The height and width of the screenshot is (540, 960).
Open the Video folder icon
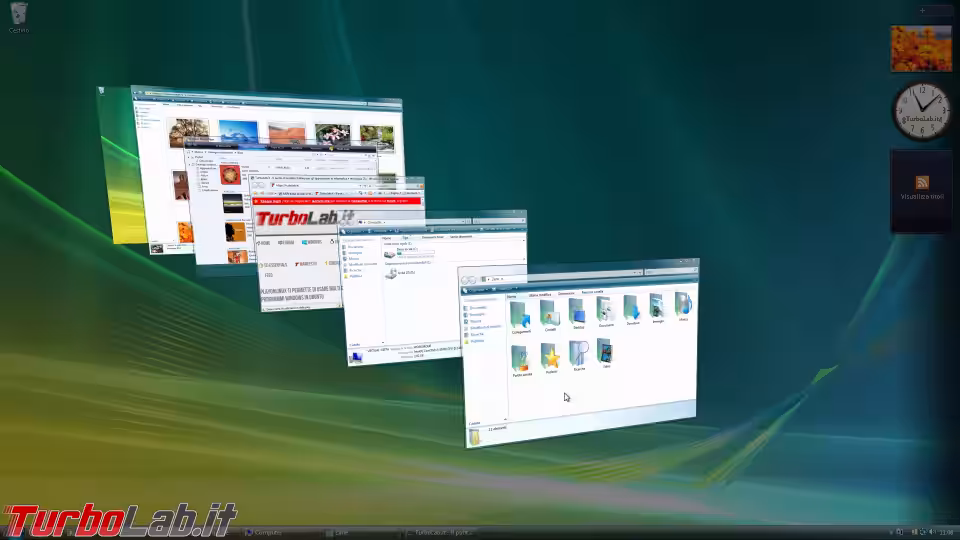(x=605, y=351)
